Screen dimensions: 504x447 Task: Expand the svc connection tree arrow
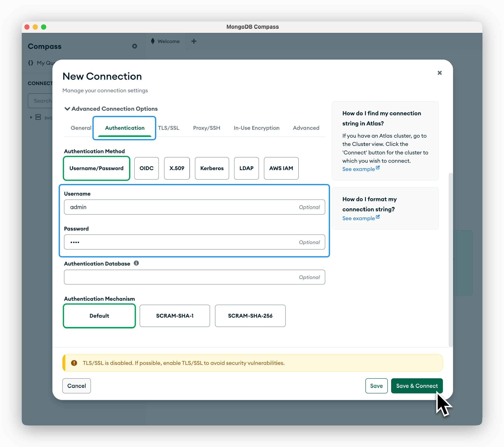coord(31,117)
